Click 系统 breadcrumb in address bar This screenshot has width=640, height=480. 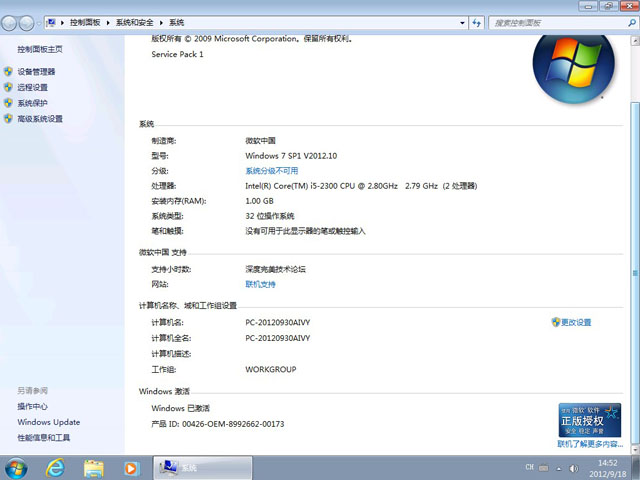pyautogui.click(x=176, y=22)
